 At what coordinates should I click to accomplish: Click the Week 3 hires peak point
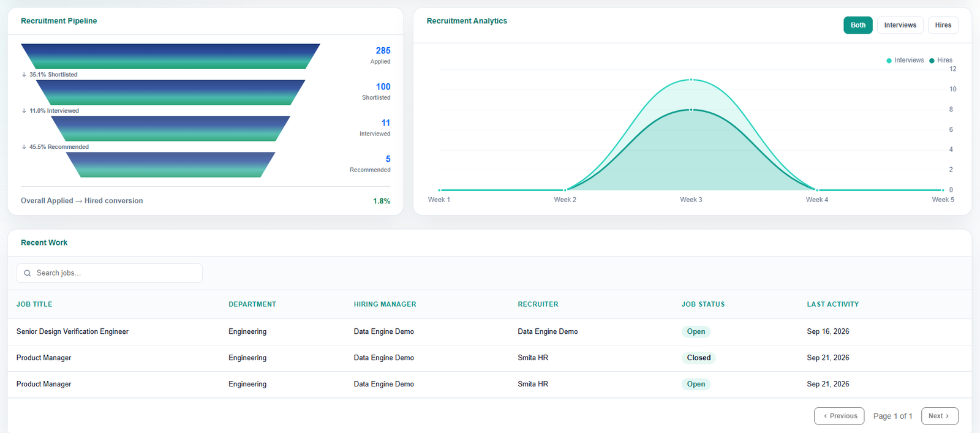click(691, 110)
